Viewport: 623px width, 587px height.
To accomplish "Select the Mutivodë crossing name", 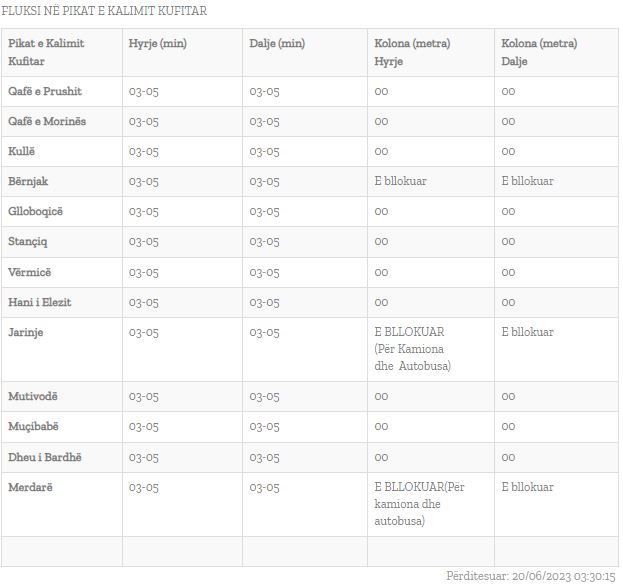I will (33, 397).
